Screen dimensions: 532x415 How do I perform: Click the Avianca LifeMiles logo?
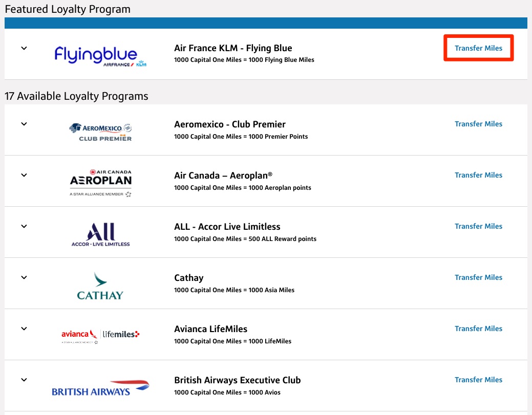pos(100,334)
